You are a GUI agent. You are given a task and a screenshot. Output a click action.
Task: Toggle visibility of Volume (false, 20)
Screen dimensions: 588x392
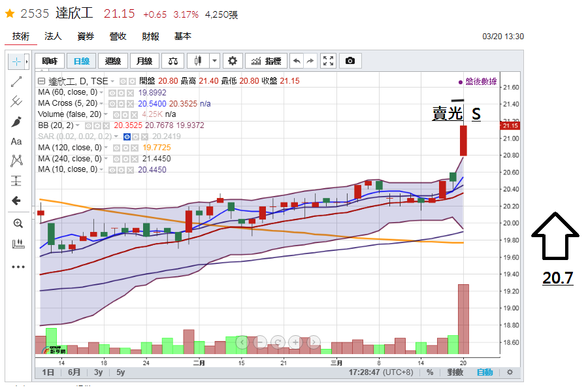[117, 115]
